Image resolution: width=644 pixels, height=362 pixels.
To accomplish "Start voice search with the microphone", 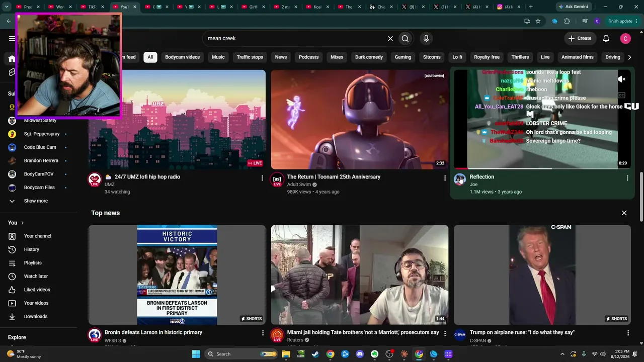I will tap(426, 38).
